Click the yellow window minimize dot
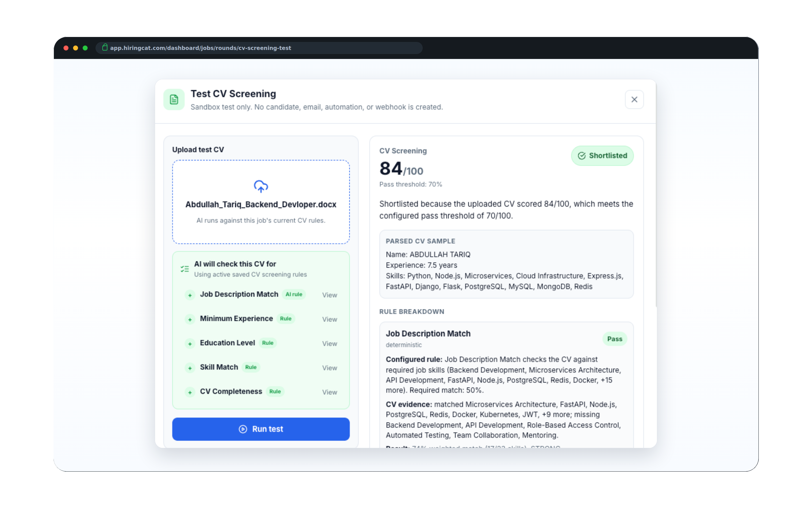 tap(76, 48)
